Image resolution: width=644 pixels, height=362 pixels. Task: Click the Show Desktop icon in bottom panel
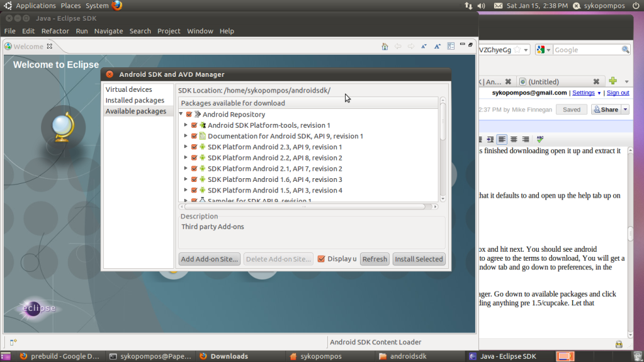6,356
